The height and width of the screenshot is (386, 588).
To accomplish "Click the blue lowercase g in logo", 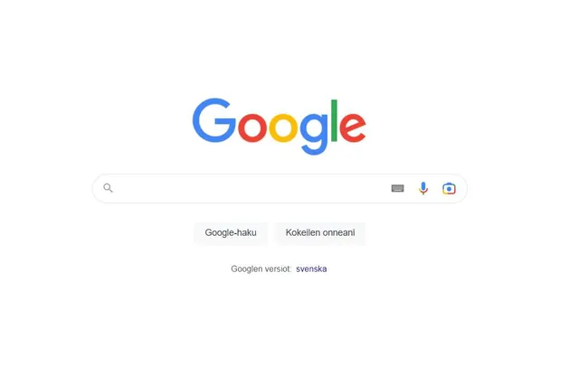I will click(x=314, y=134).
